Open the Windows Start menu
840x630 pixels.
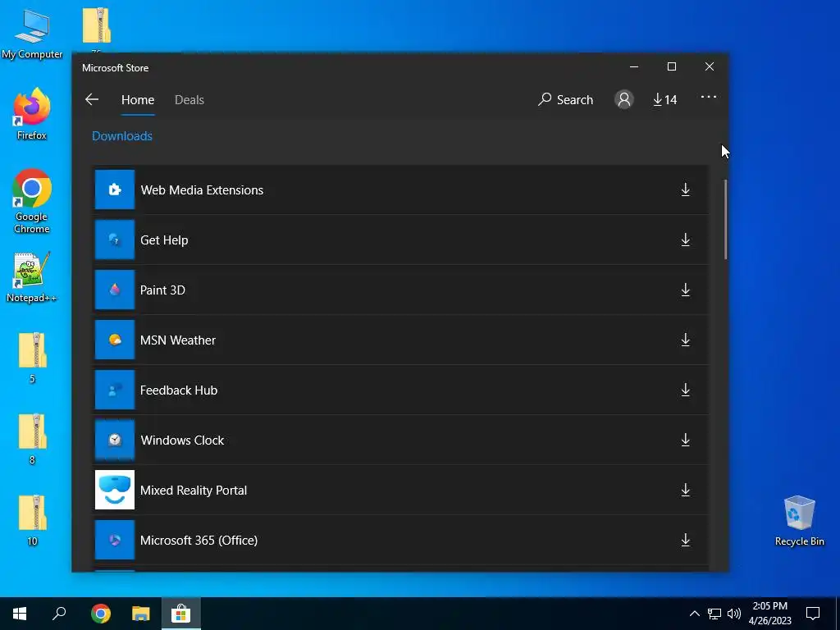[x=20, y=614]
